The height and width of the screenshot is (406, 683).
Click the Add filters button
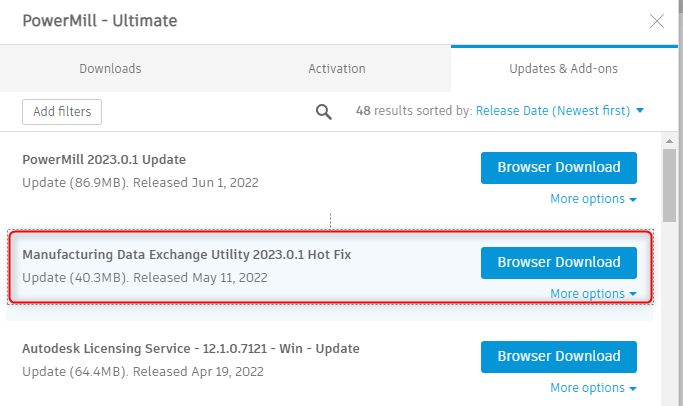62,111
